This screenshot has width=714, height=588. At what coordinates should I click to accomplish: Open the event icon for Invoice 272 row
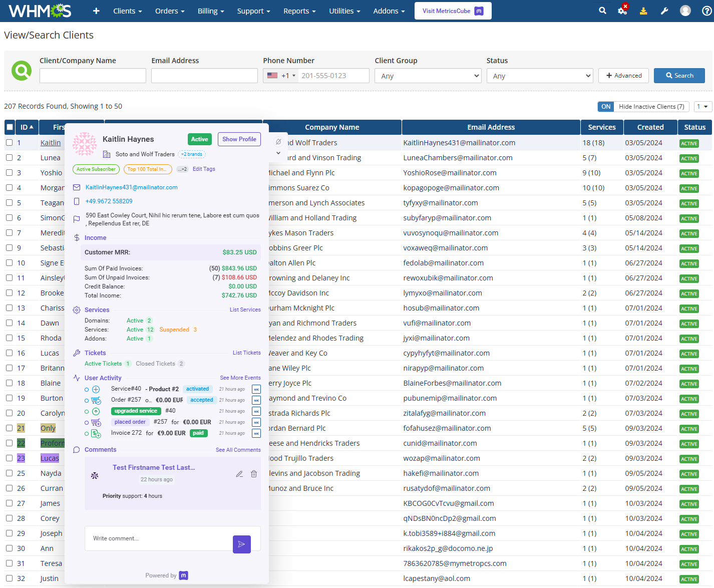coord(256,433)
